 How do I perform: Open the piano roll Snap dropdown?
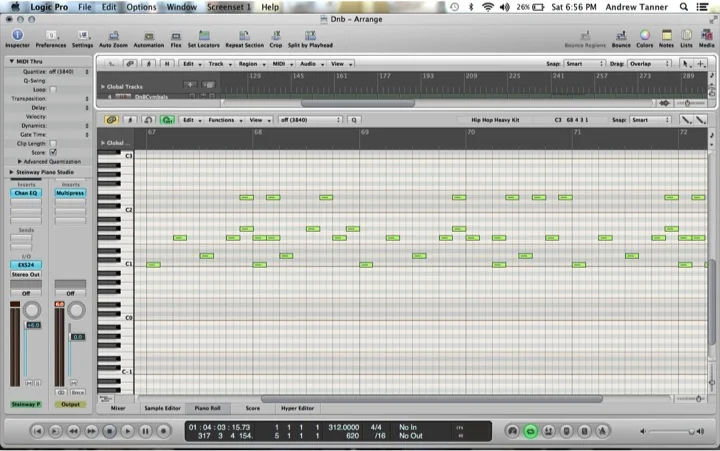click(650, 120)
